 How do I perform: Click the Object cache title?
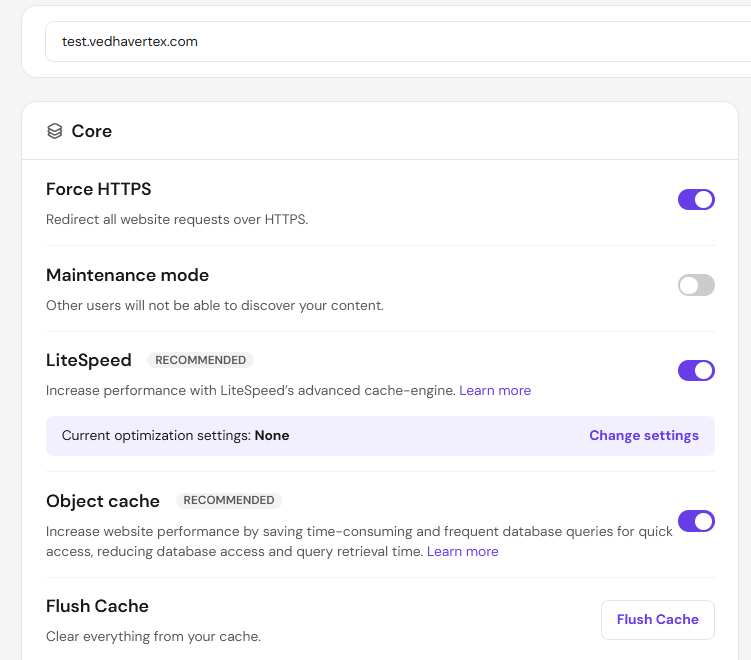pos(103,501)
